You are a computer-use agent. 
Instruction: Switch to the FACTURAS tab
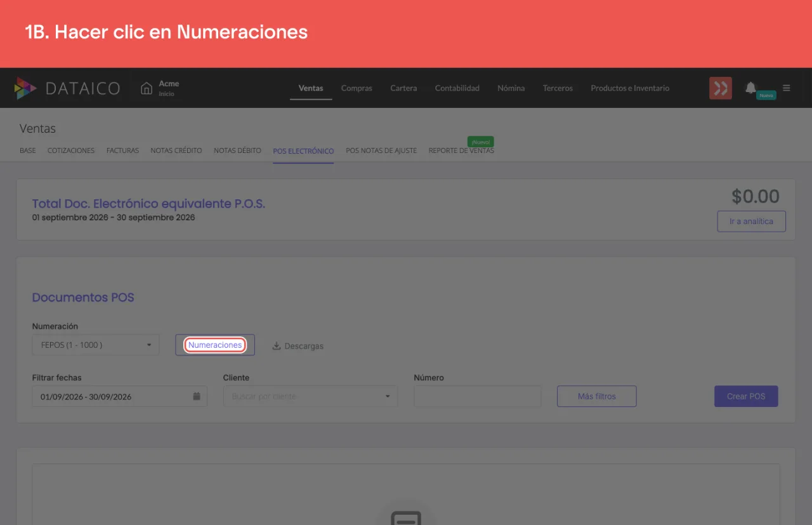tap(122, 151)
